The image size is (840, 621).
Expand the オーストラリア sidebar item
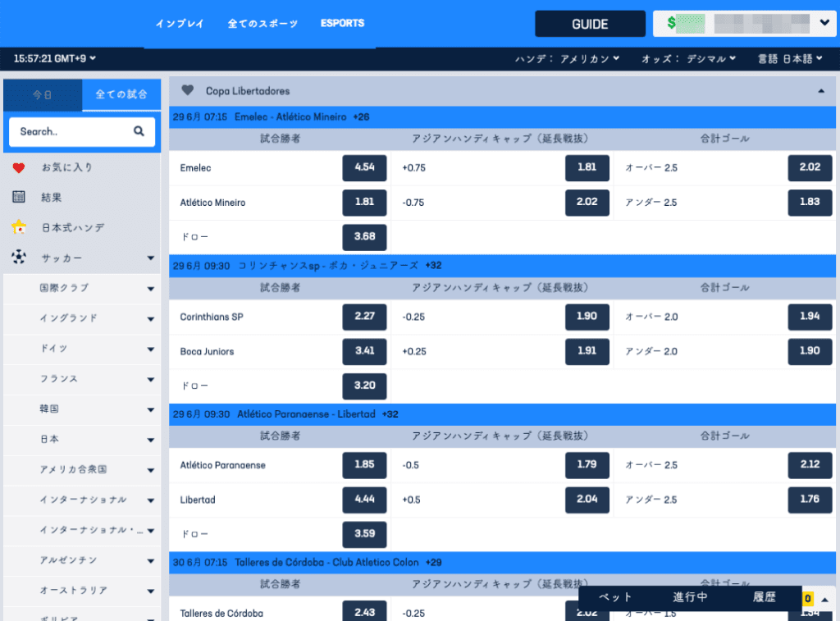pos(151,591)
